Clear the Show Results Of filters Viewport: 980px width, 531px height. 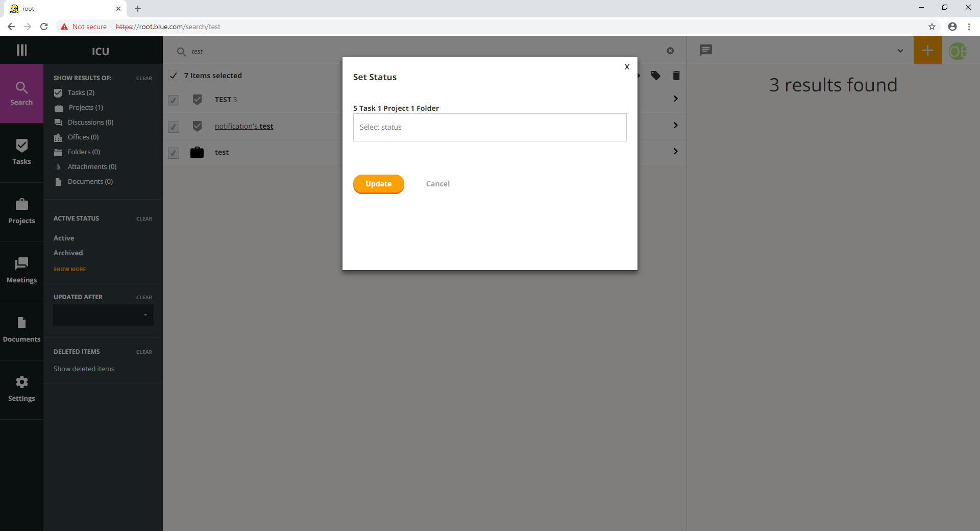[144, 79]
